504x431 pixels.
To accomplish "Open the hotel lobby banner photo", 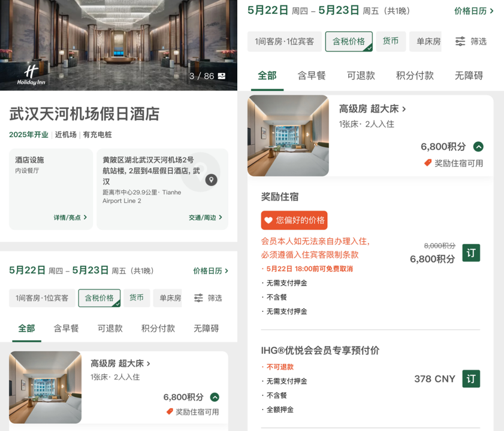I will coord(119,45).
